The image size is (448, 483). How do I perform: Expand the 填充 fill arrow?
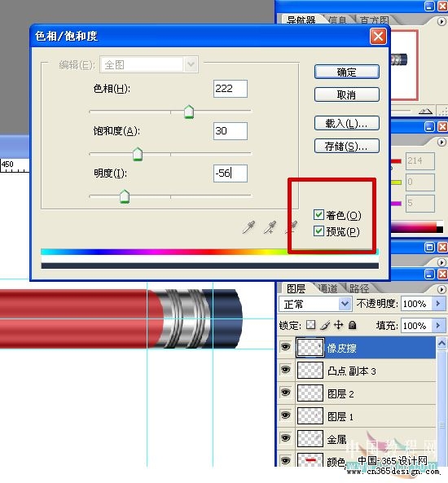coord(438,325)
